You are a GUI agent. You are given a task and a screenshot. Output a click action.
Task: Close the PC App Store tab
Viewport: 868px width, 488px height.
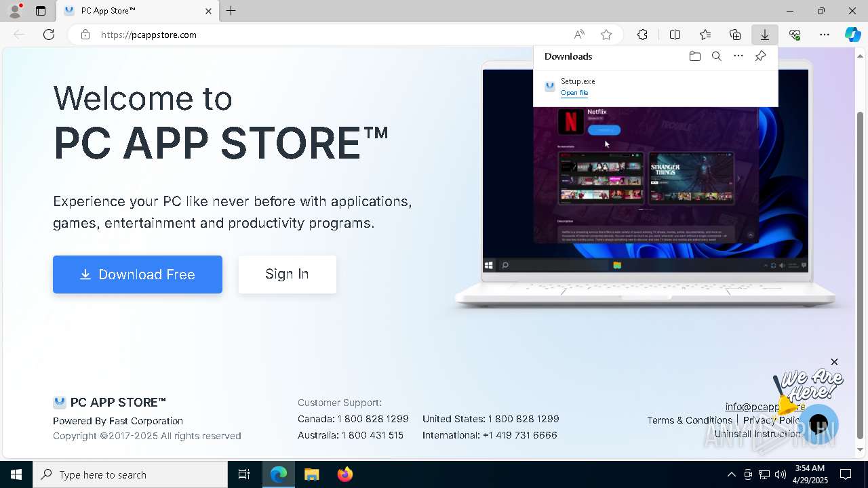(208, 11)
